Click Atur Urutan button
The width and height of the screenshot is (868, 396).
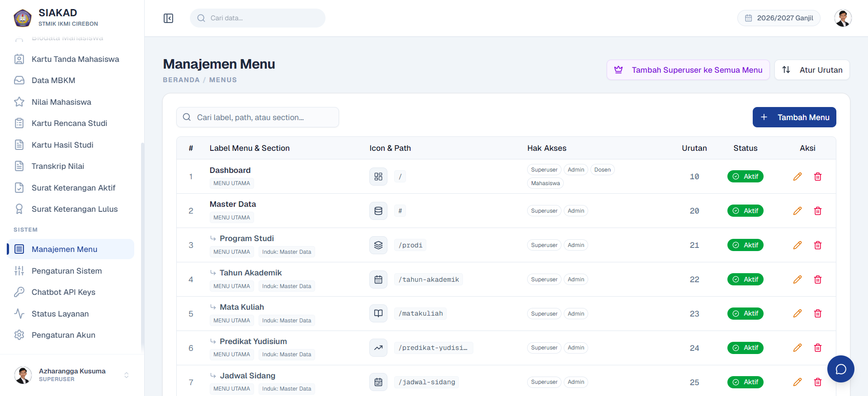812,70
